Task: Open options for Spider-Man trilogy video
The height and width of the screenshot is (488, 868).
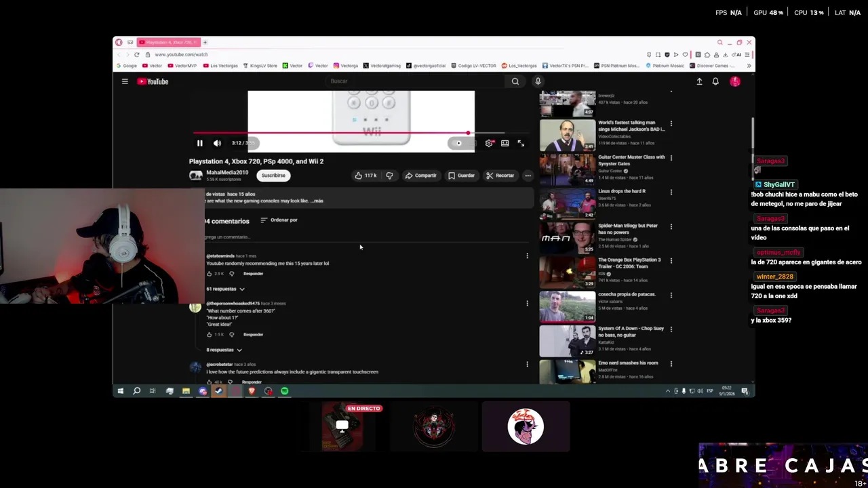Action: tap(671, 227)
